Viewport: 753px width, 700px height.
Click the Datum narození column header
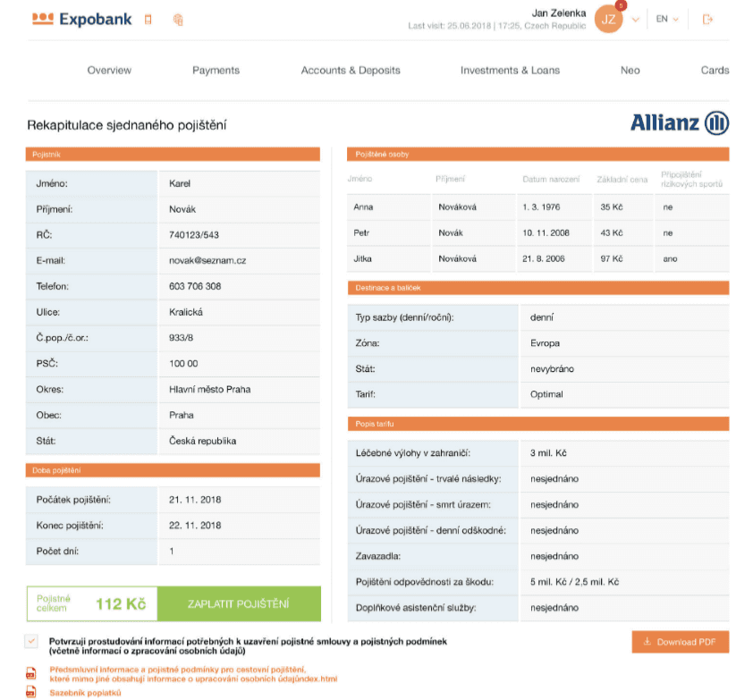(x=551, y=179)
